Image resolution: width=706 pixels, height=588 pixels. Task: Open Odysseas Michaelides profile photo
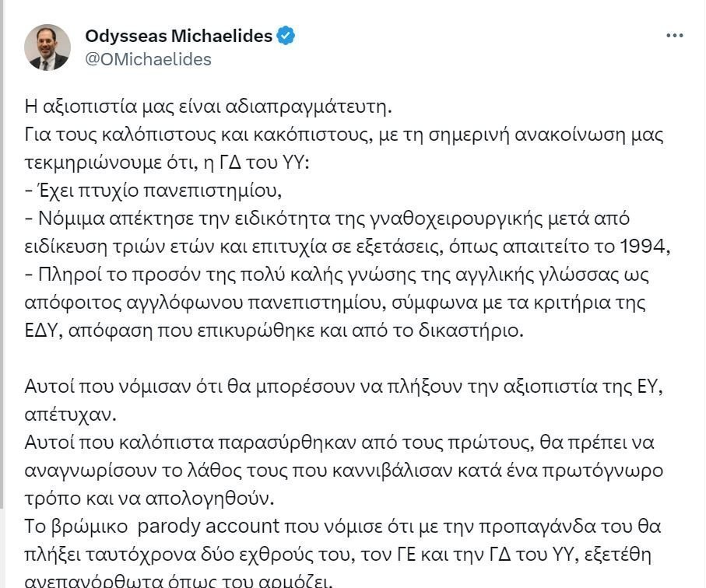pyautogui.click(x=47, y=47)
